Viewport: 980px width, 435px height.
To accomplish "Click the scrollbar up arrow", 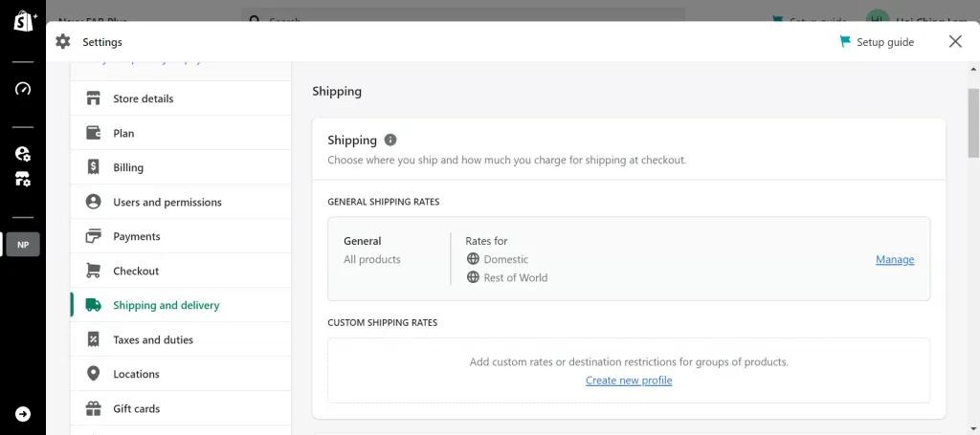I will coord(973,68).
